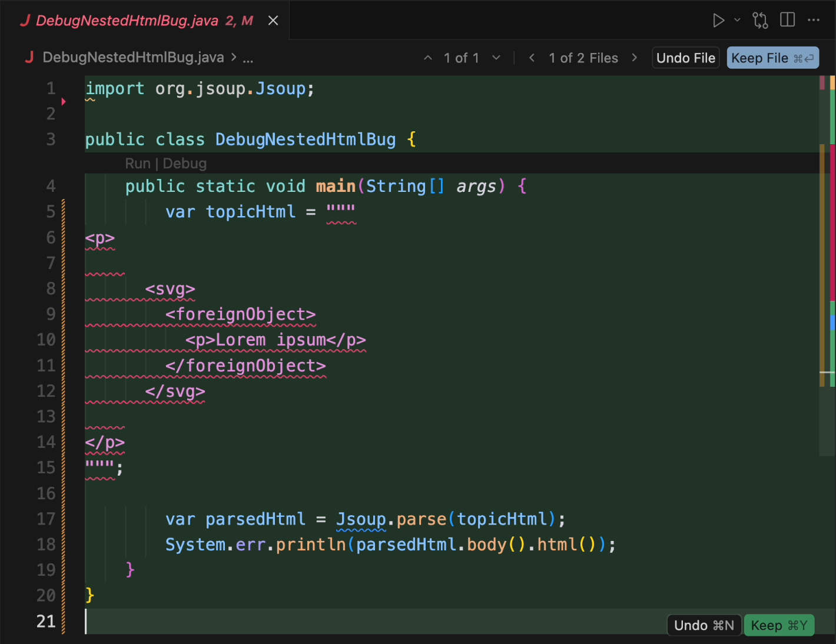The width and height of the screenshot is (836, 644).
Task: Open the More Actions ellipsis menu
Action: click(814, 21)
